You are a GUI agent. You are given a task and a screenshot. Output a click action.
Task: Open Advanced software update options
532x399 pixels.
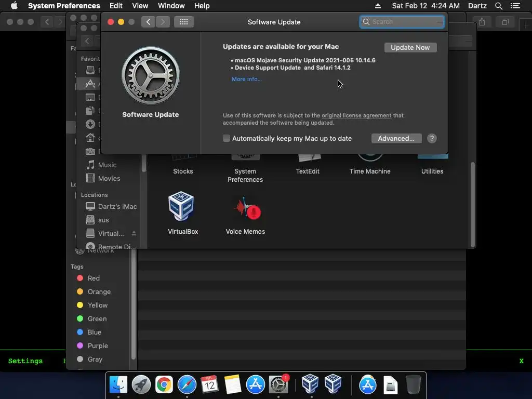(396, 138)
